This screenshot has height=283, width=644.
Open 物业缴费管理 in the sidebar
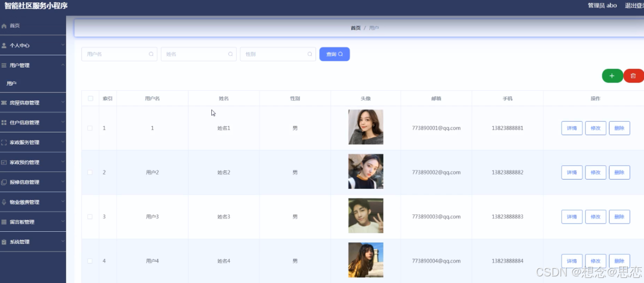tap(33, 202)
